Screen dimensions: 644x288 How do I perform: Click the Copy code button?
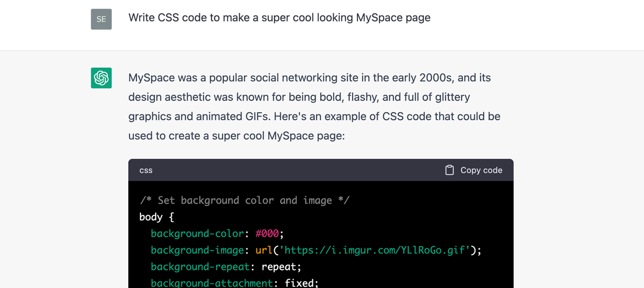(474, 170)
